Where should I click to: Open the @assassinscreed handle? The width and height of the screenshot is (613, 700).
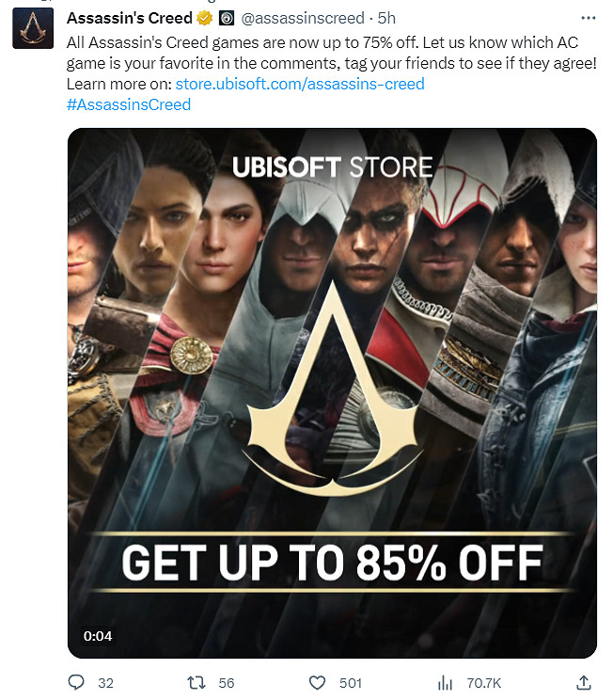coord(303,18)
